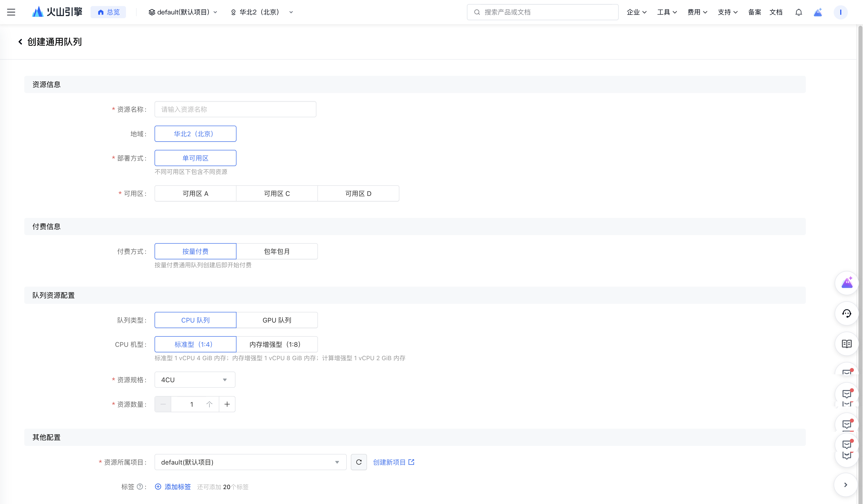Select 内存增强型 (1:8) CPU type
This screenshot has width=863, height=504.
(x=277, y=345)
